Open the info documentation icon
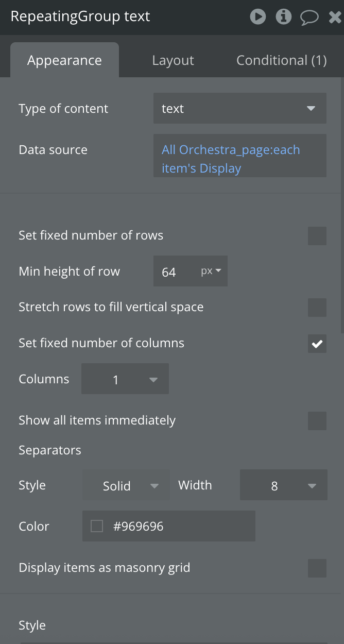The height and width of the screenshot is (644, 344). (283, 17)
